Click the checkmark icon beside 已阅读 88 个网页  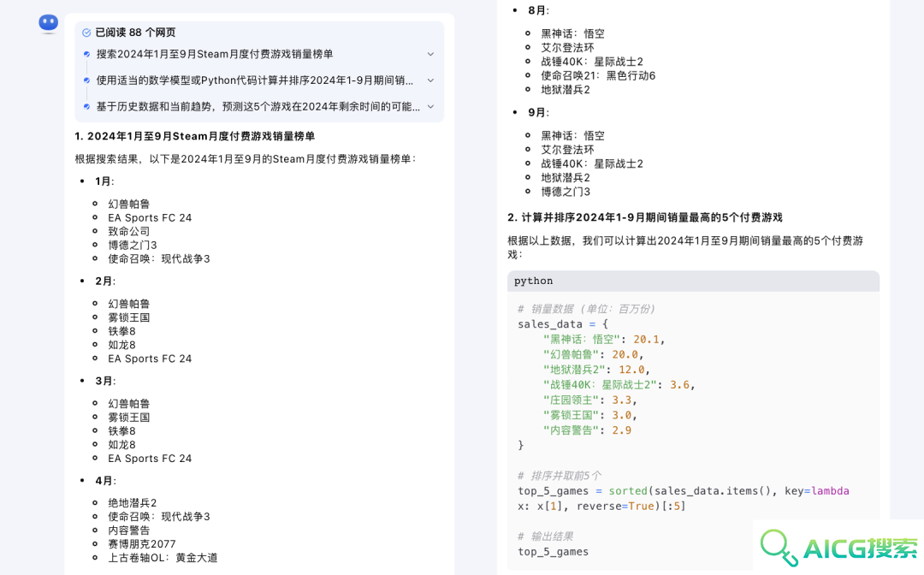[x=86, y=33]
